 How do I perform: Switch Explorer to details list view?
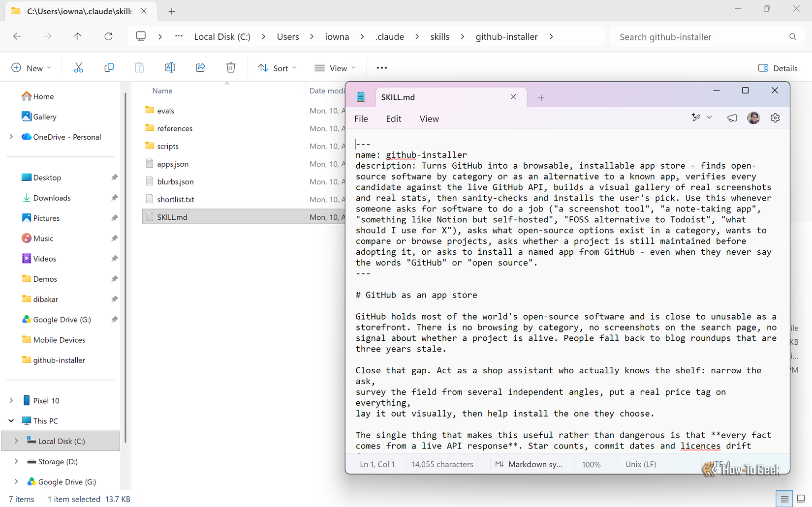tap(784, 499)
